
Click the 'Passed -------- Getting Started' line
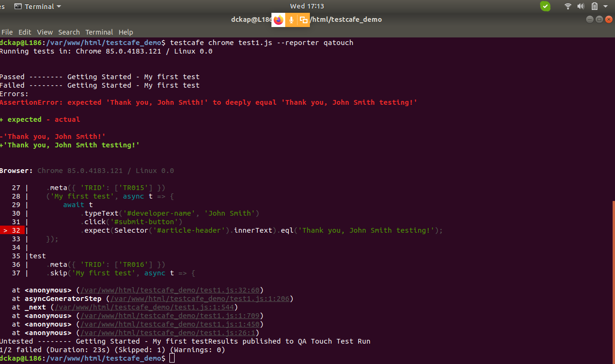point(100,77)
